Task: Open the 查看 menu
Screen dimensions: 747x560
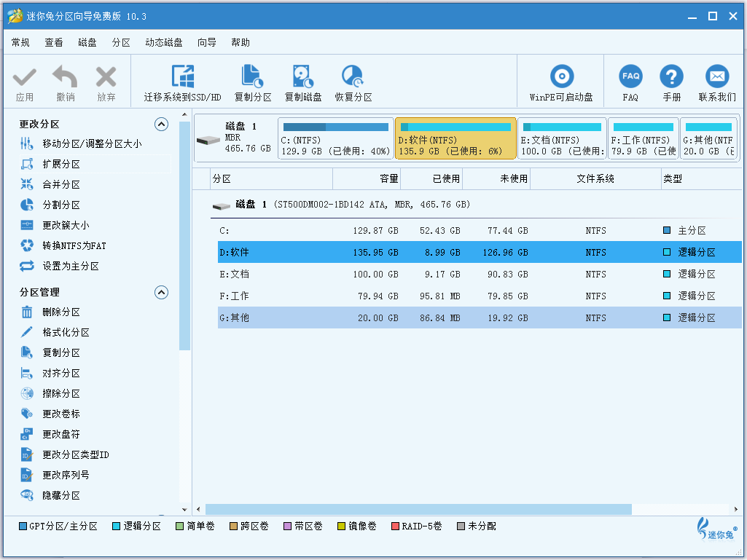Action: [x=54, y=42]
